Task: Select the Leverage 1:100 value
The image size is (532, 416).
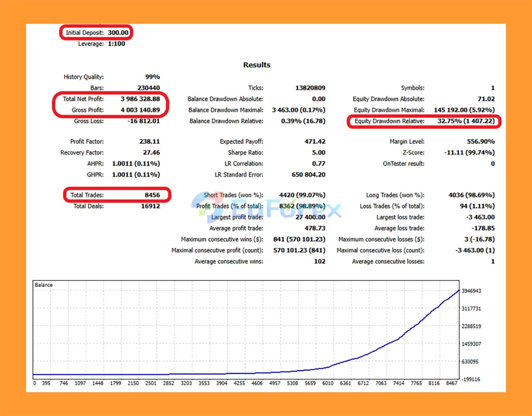Action: point(116,44)
